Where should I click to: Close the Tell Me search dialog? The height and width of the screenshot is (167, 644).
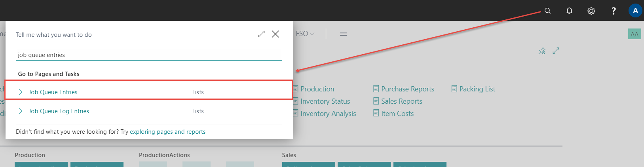coord(275,34)
